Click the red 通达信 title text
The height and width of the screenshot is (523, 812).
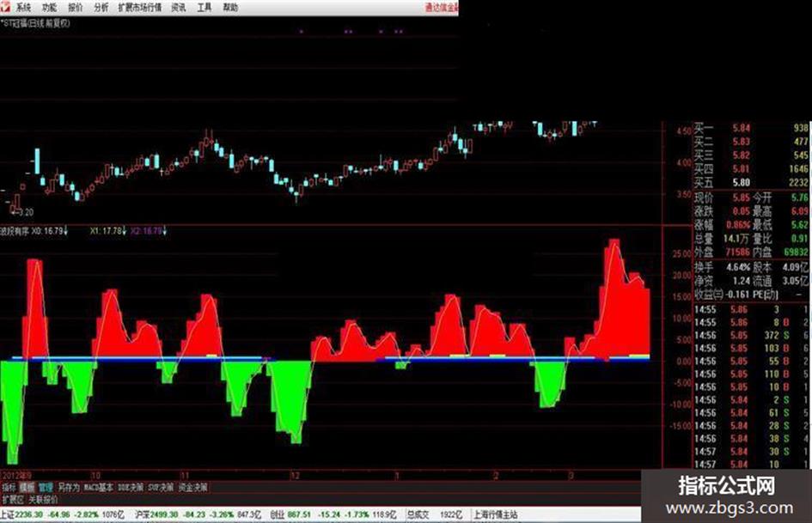(442, 7)
